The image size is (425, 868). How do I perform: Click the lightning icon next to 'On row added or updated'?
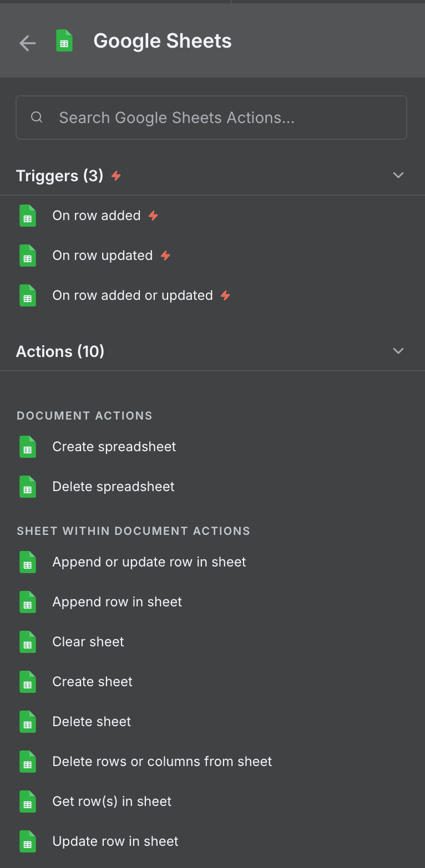click(x=225, y=295)
